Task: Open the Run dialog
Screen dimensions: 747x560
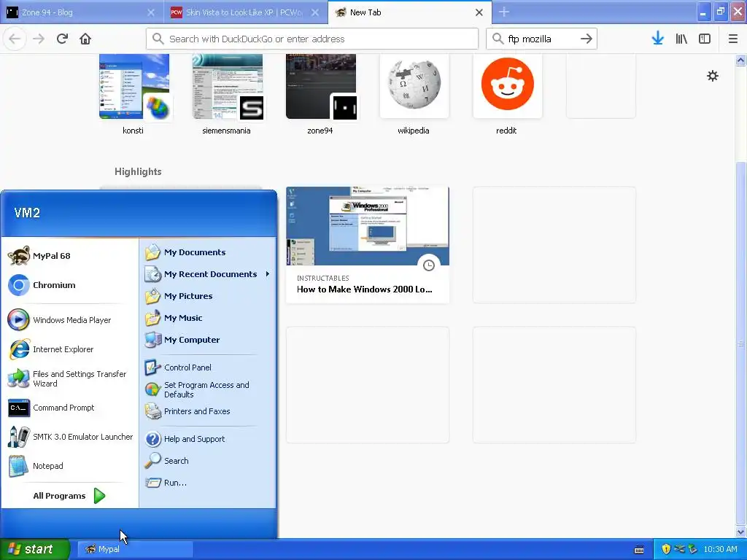Action: coord(208,483)
